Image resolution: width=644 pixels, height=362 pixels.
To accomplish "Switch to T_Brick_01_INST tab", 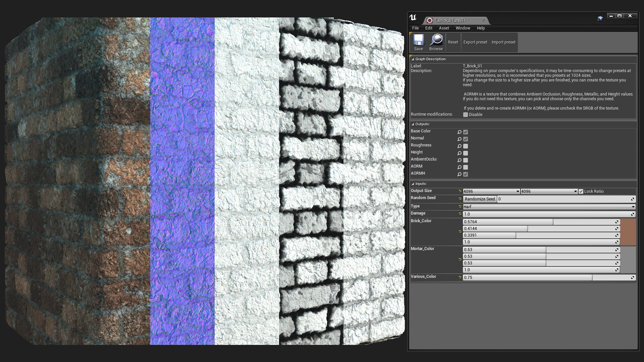I will [x=450, y=20].
